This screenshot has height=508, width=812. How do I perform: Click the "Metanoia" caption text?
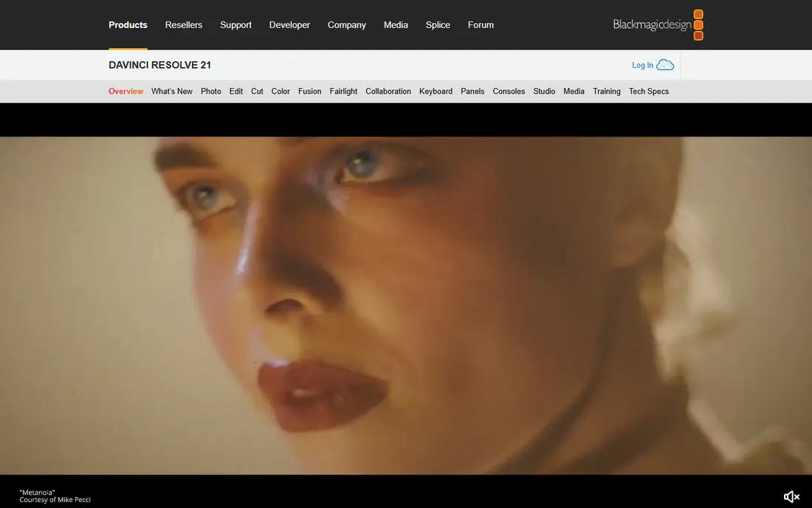pyautogui.click(x=38, y=492)
